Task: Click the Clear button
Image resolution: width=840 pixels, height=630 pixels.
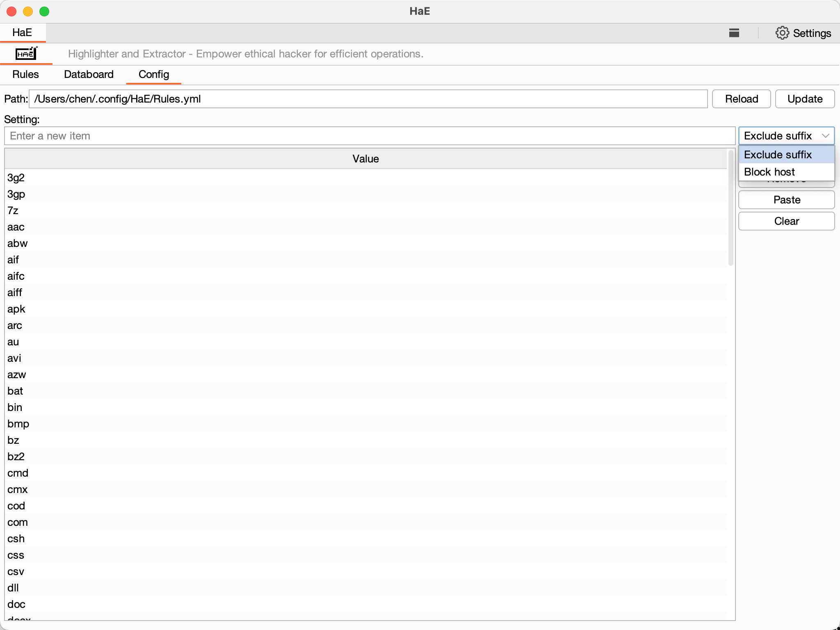Action: pos(786,221)
